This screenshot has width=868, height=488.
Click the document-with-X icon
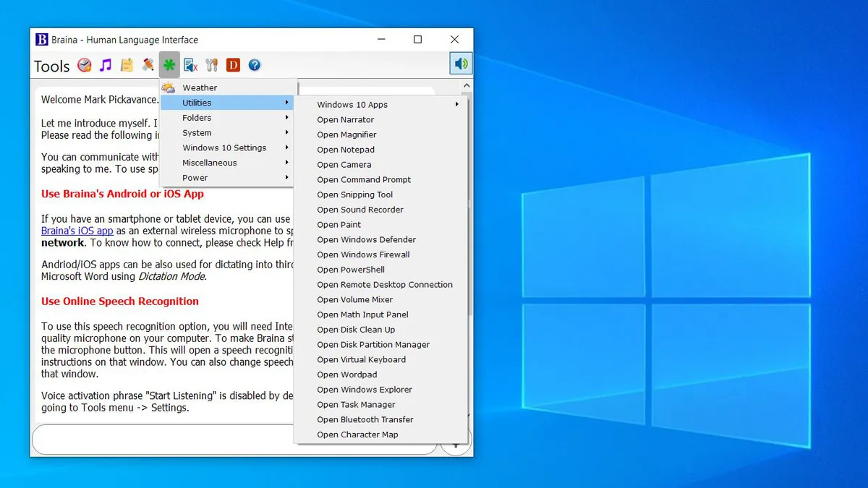(x=190, y=65)
